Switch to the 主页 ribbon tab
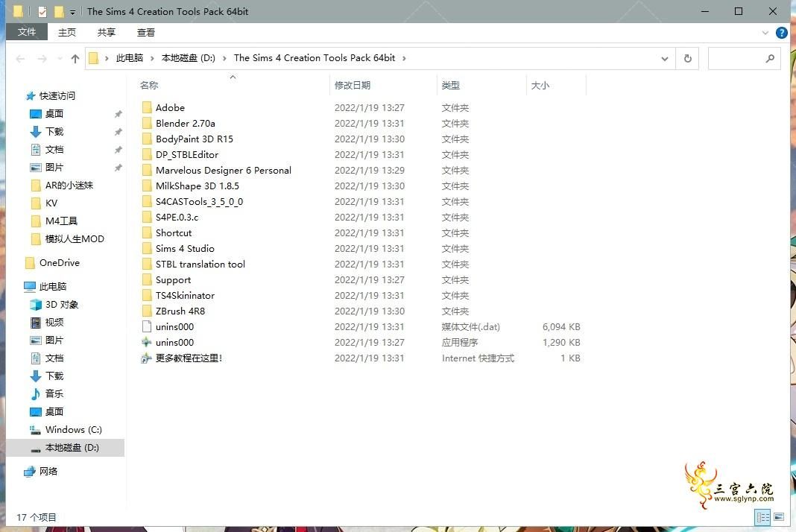 (66, 33)
